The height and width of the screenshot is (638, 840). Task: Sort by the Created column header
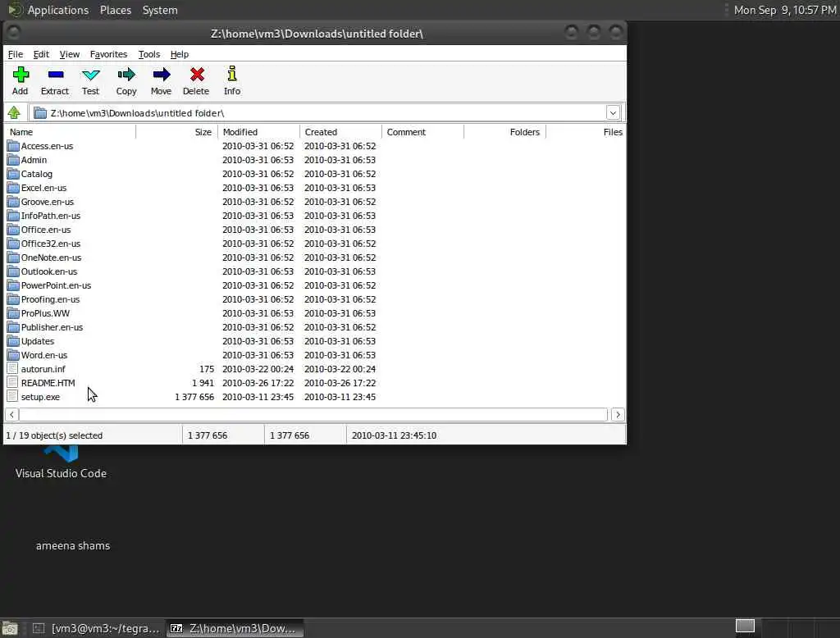click(340, 132)
